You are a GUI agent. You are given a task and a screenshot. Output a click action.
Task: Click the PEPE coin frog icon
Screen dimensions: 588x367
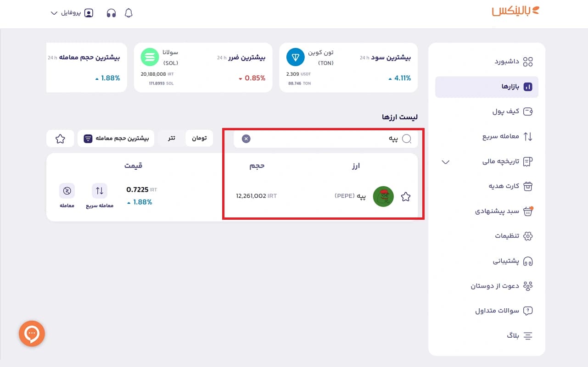[383, 196]
